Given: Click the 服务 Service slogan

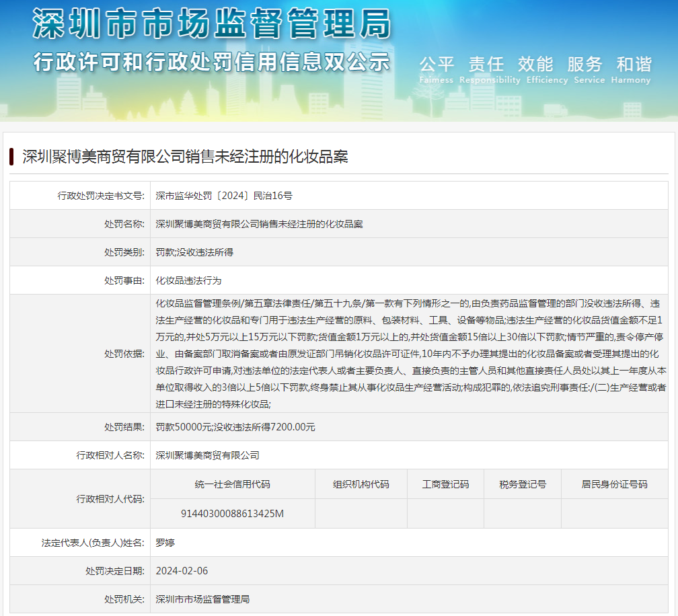Looking at the screenshot, I should tap(589, 70).
